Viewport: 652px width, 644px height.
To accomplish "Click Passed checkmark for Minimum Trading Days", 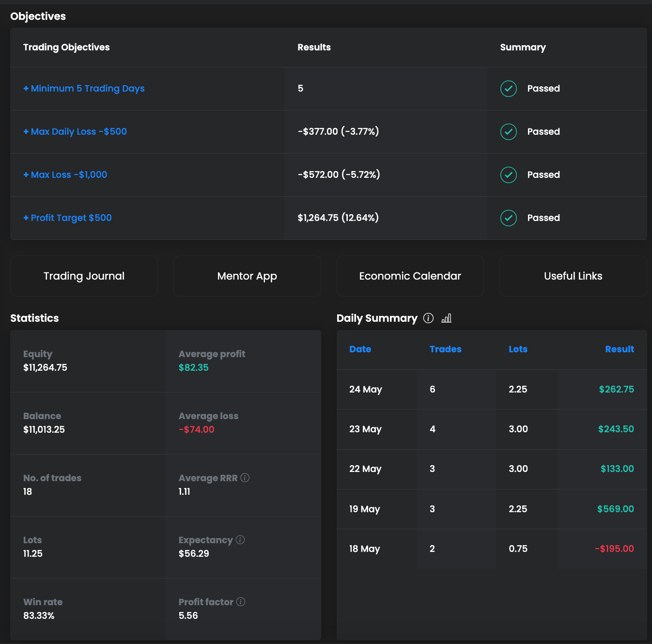I will pyautogui.click(x=509, y=89).
